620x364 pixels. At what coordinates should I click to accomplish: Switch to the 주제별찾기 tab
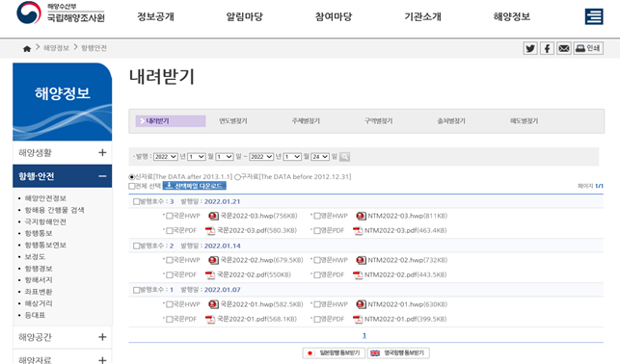pyautogui.click(x=306, y=120)
